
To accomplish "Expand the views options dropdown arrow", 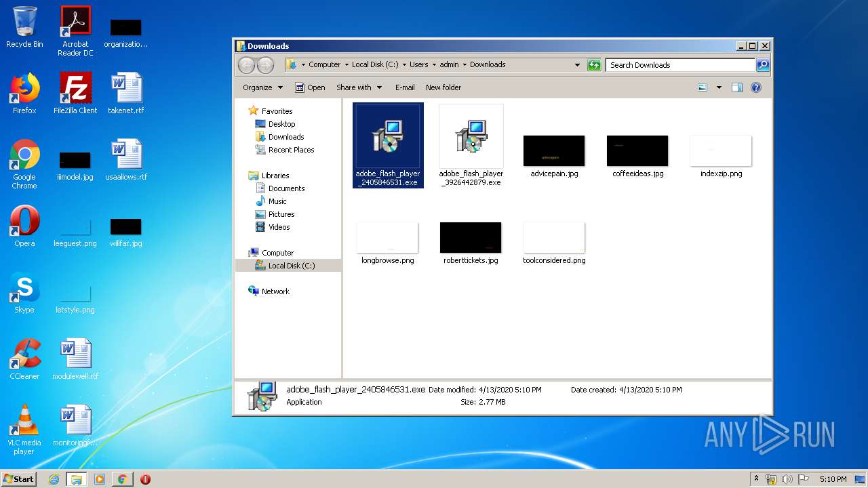I will point(719,87).
